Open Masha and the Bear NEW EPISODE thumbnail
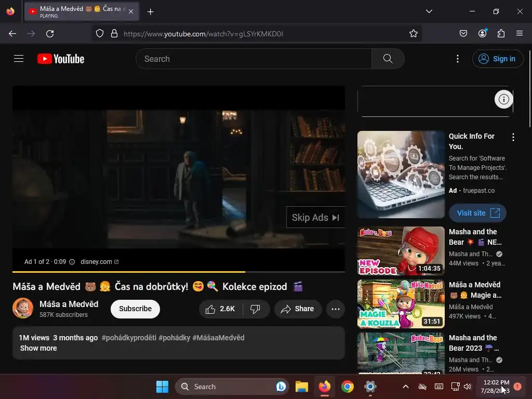The height and width of the screenshot is (399, 532). click(401, 251)
